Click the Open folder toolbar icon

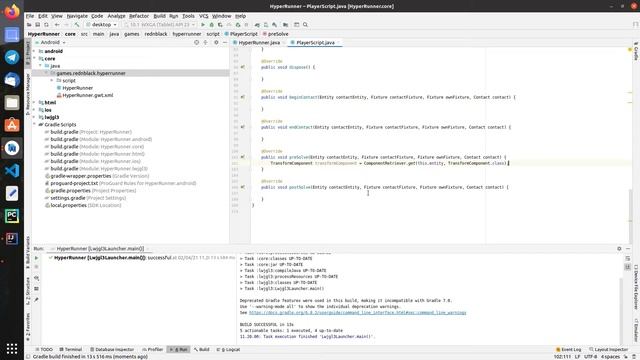click(29, 24)
